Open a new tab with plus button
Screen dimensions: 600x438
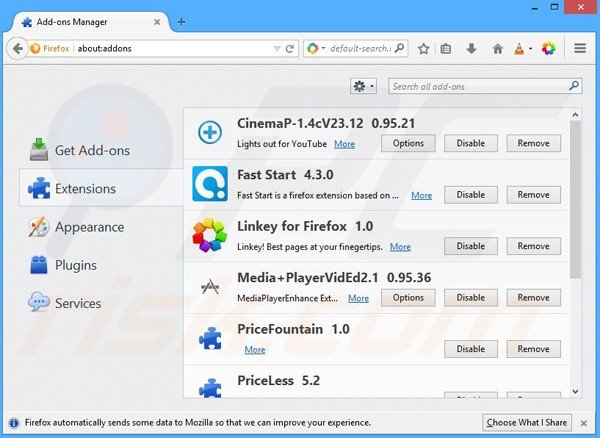click(181, 22)
